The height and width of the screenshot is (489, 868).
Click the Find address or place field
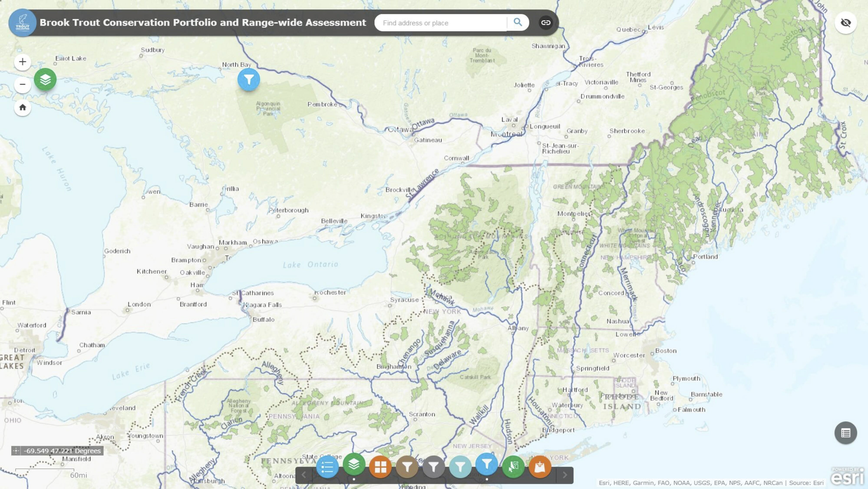(438, 23)
